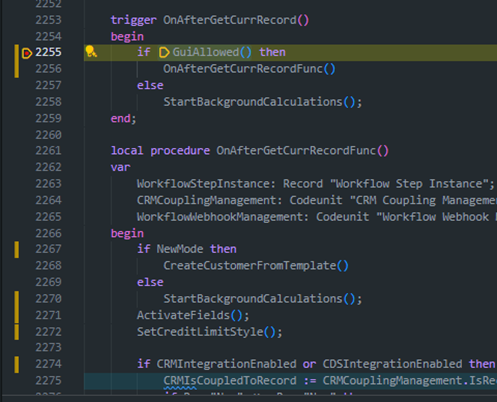
Task: Click 'or' operator on line 2274
Action: point(309,364)
